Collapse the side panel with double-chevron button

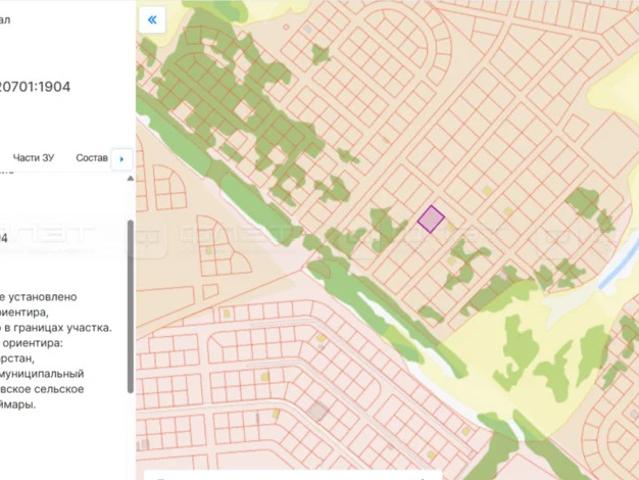(x=152, y=20)
